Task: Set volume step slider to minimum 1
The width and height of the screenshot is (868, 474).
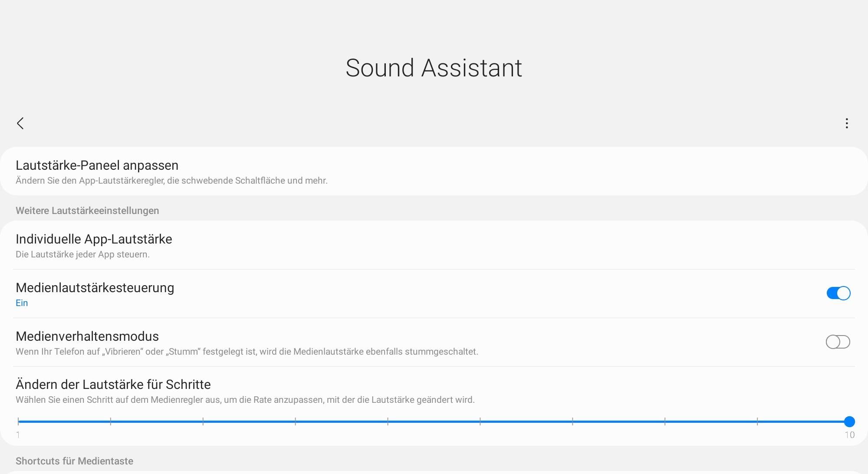Action: [18, 421]
